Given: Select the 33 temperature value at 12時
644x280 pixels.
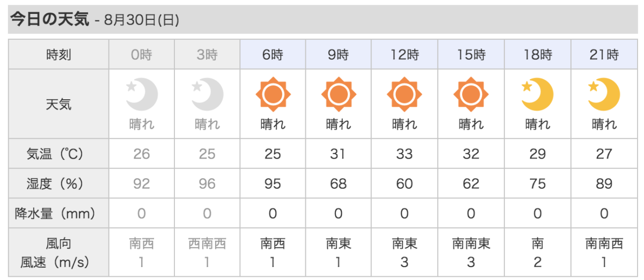Looking at the screenshot, I should 405,154.
